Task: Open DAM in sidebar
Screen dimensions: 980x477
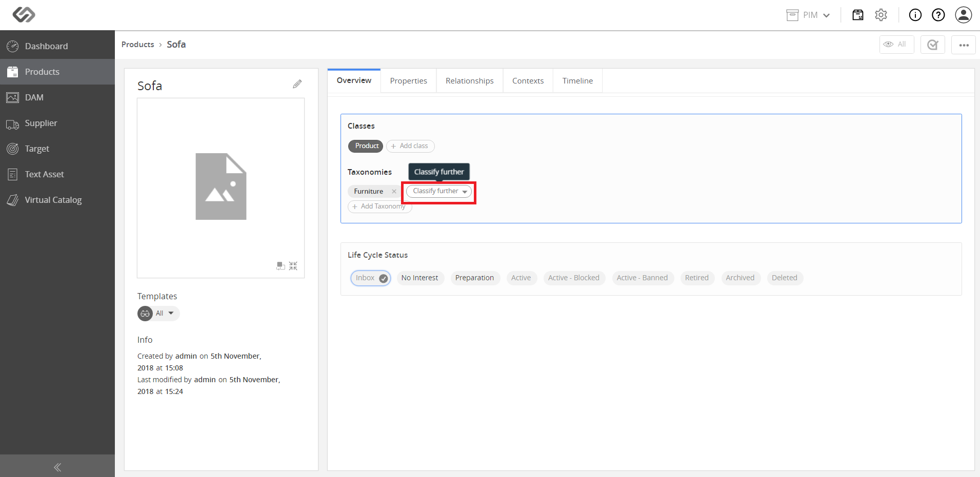Action: point(57,97)
